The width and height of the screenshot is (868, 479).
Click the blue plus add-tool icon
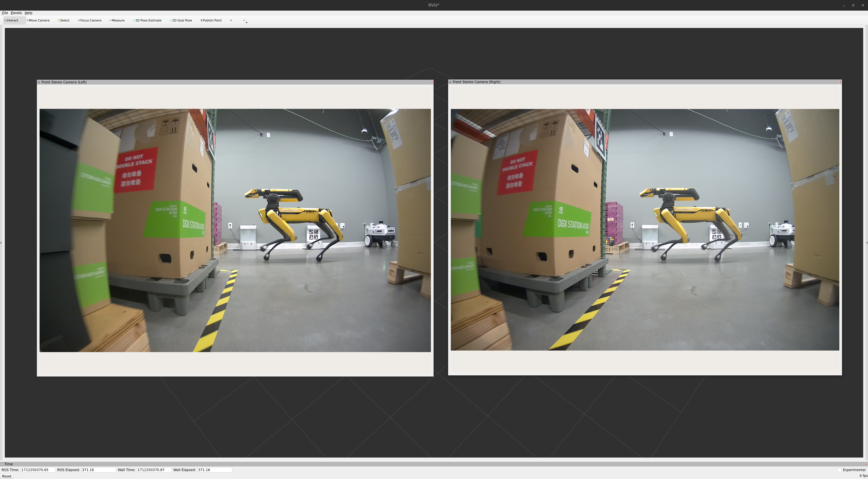point(231,20)
